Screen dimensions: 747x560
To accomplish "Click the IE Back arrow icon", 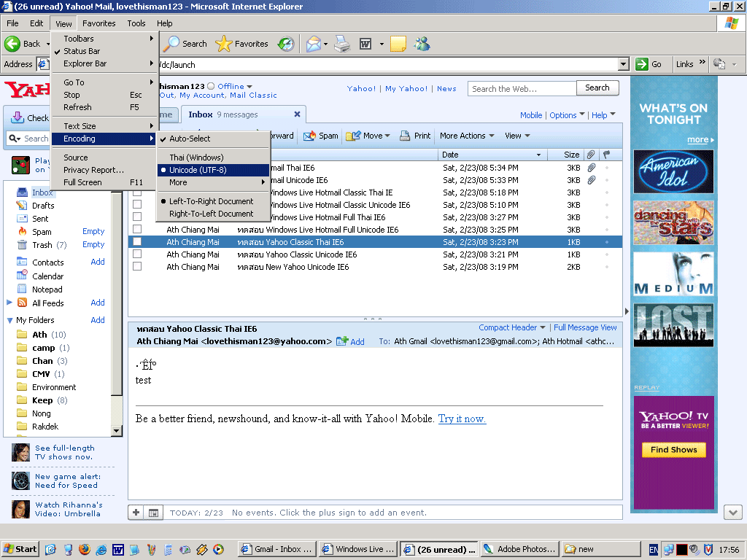I will click(x=12, y=44).
